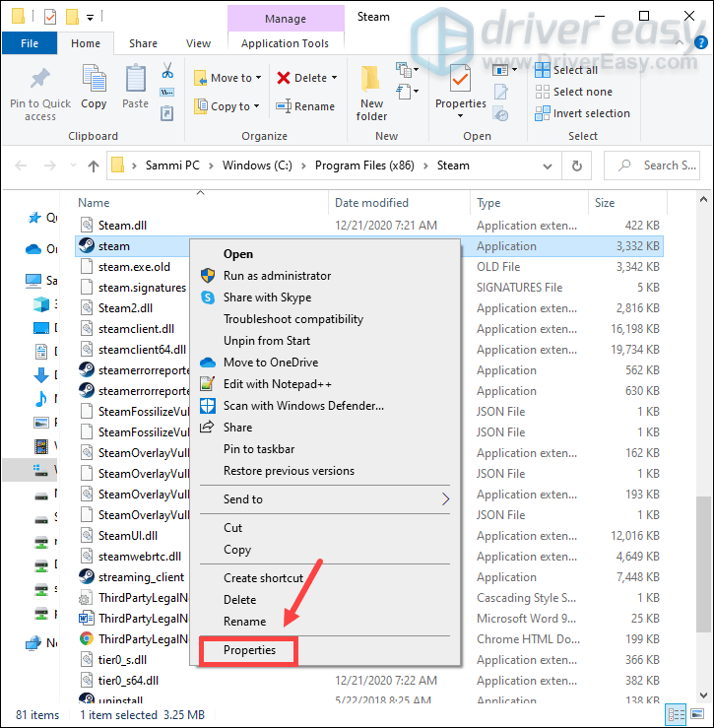714x728 pixels.
Task: Click Windows (C:) breadcrumb
Action: (x=257, y=165)
